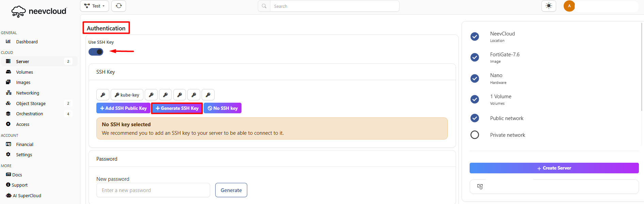Click the search magnifier icon
Screen dimensions: 644x204
[x=264, y=6]
